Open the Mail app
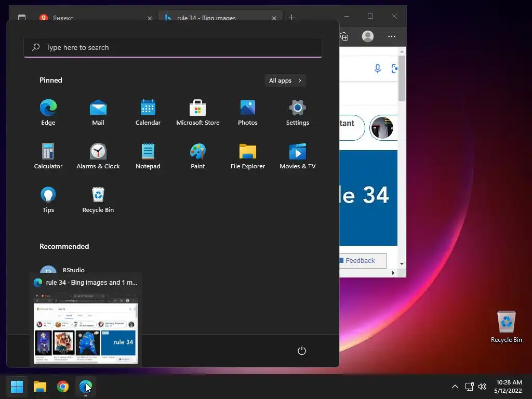The height and width of the screenshot is (399, 532). 98,113
